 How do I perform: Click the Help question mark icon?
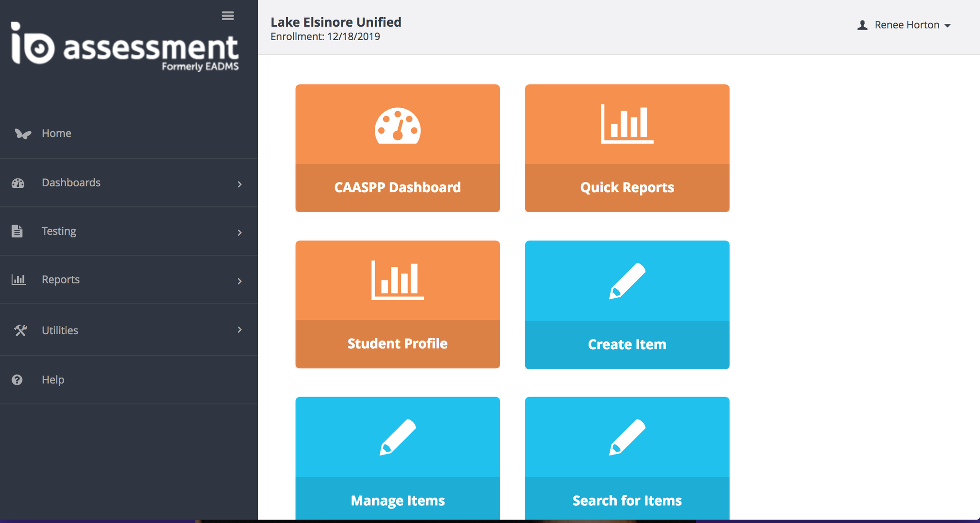(17, 380)
